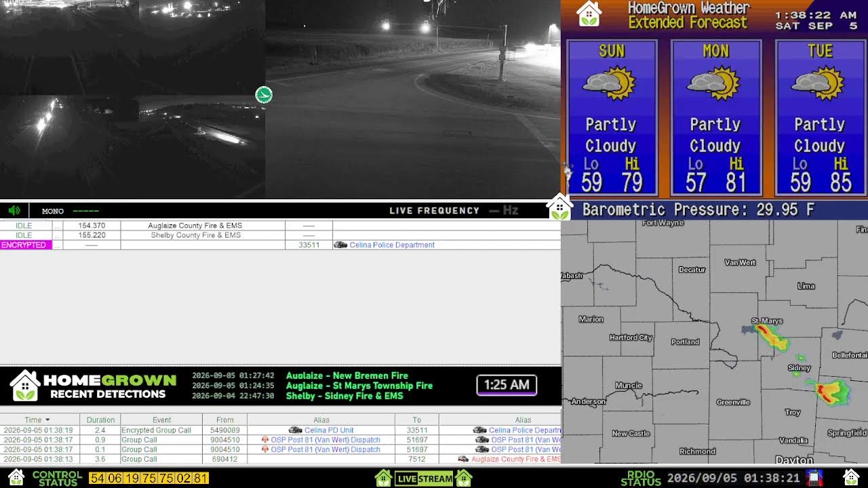The height and width of the screenshot is (488, 868).
Task: Click the Event column header
Action: (x=161, y=420)
